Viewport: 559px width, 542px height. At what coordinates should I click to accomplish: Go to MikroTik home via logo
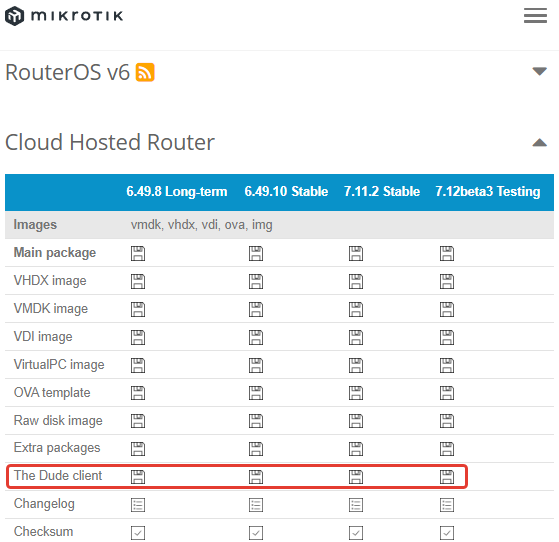tap(64, 16)
